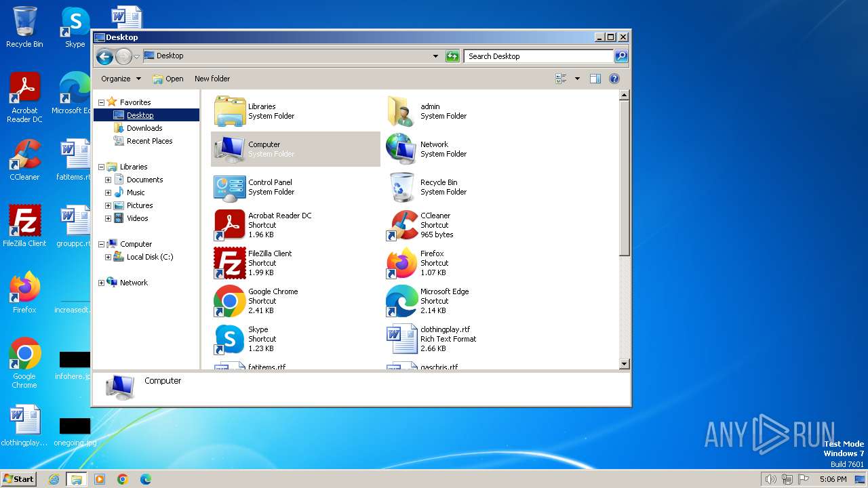
Task: Click the taskbar clock showing 5:06 PM
Action: (833, 479)
